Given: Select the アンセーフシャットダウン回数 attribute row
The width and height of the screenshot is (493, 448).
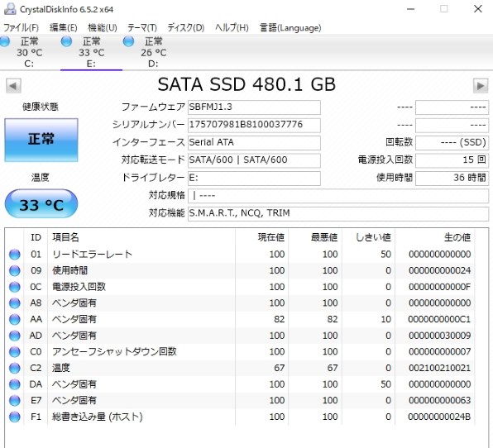Looking at the screenshot, I should tap(240, 352).
